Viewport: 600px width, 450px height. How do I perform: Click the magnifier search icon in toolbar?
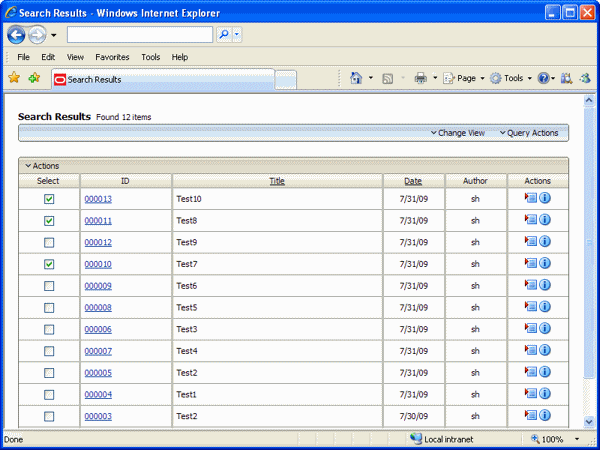pos(224,34)
